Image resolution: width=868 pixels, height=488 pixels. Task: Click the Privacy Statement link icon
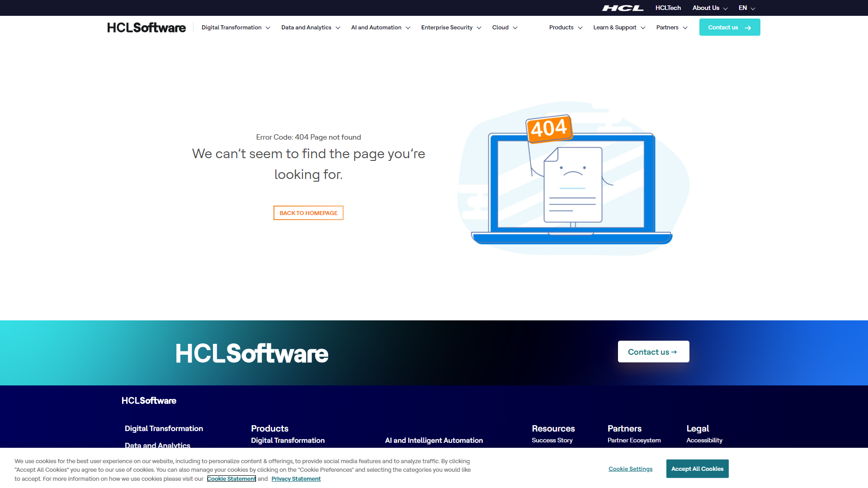(x=296, y=479)
